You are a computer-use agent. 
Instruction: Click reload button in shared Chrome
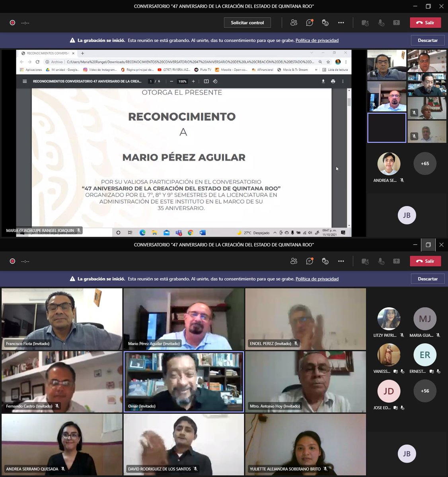coord(37,62)
